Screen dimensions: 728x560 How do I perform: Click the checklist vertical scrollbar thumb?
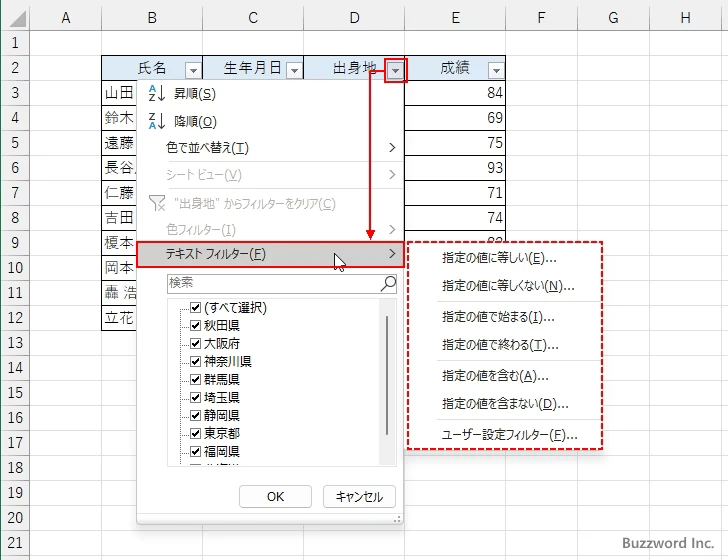click(x=387, y=375)
